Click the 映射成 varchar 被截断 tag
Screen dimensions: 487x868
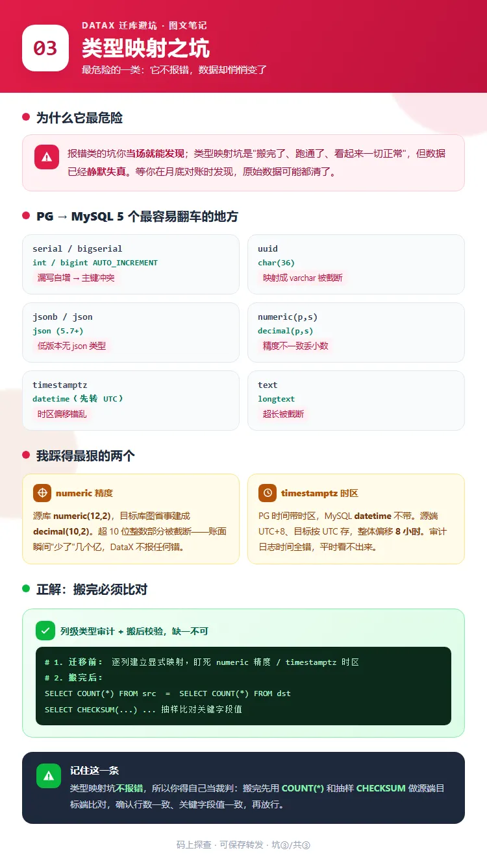tap(303, 278)
